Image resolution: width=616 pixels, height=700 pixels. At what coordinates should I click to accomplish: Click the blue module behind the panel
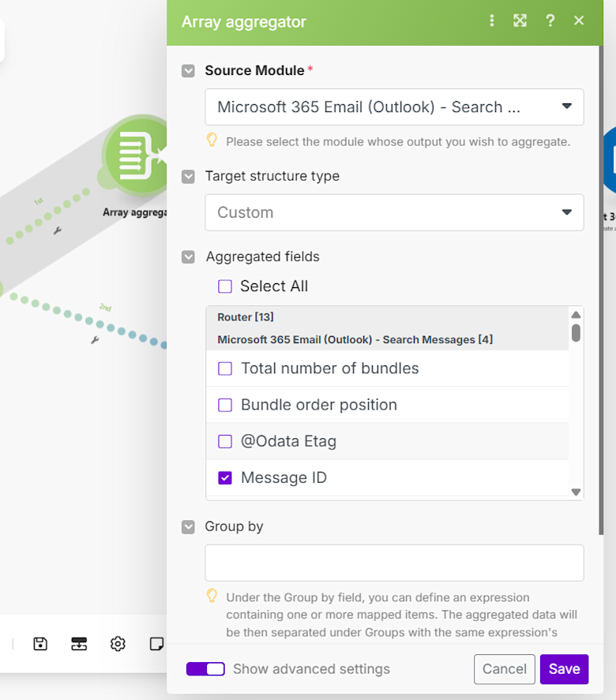(610, 160)
